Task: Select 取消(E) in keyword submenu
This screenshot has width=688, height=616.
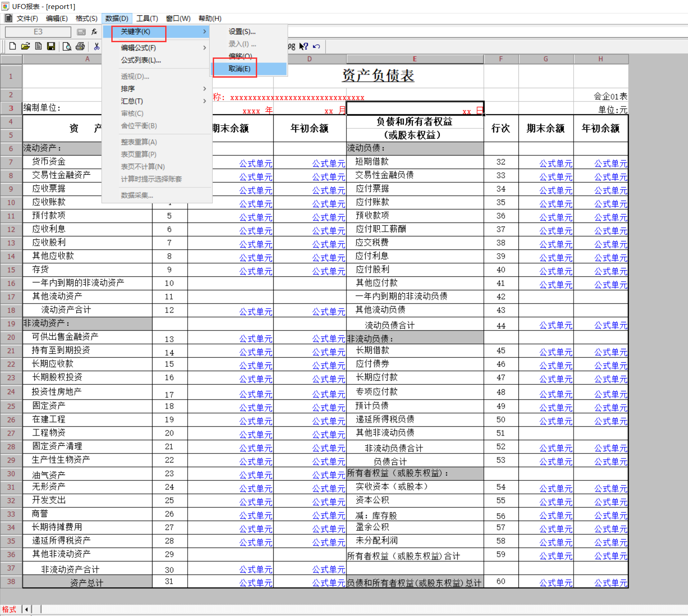Action: pos(249,69)
